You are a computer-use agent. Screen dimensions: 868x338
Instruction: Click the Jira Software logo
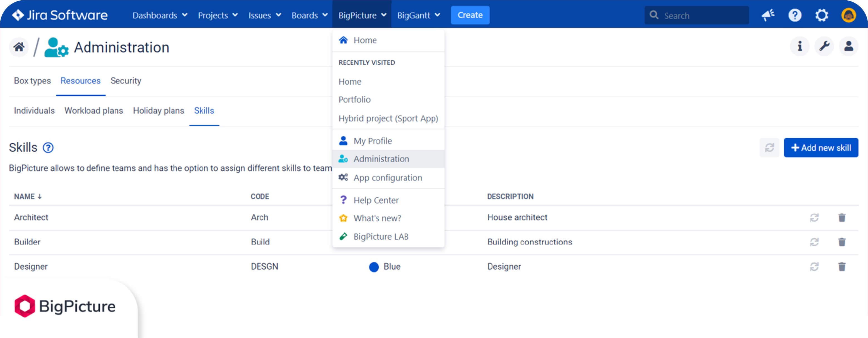click(60, 15)
